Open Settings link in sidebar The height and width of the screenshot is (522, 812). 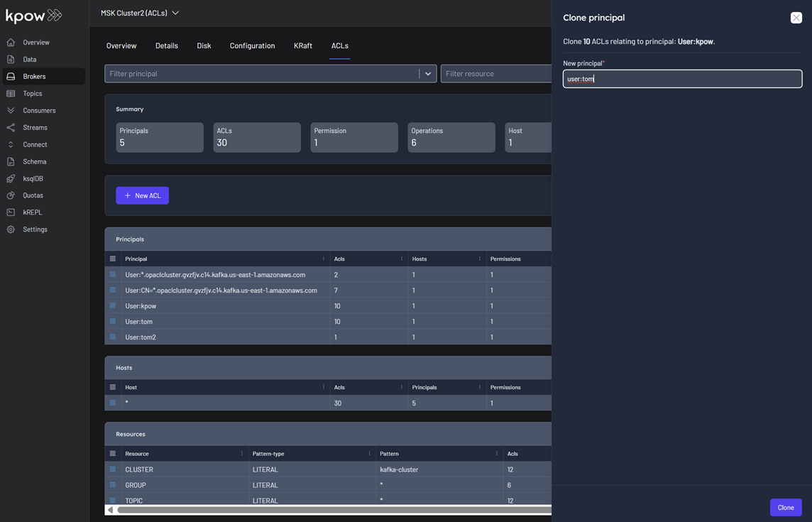tap(35, 229)
